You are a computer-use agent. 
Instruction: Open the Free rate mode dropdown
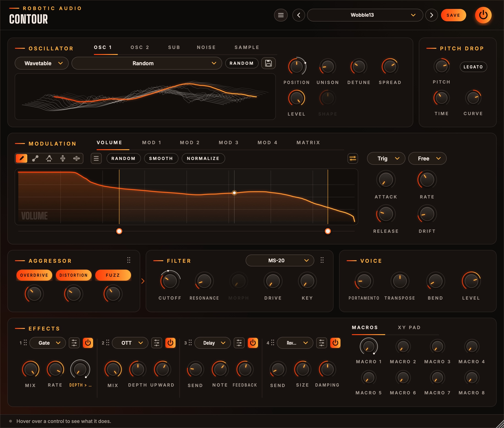point(427,158)
